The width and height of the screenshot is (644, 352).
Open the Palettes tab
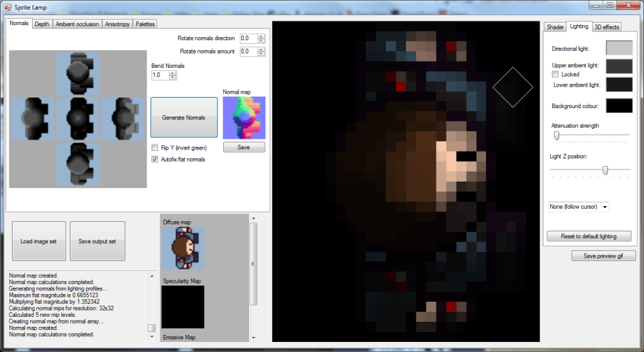(145, 25)
